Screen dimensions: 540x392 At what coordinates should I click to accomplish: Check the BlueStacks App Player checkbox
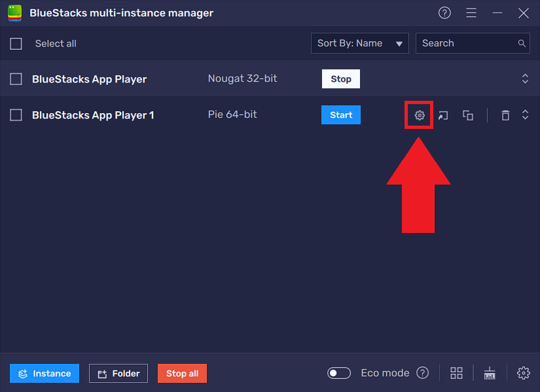(16, 79)
